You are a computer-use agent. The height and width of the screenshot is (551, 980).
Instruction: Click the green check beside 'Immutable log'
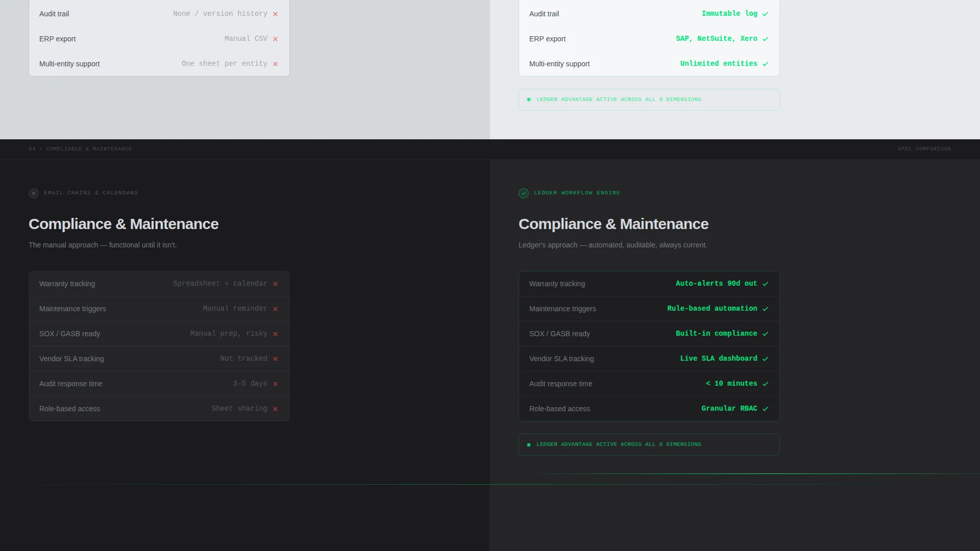765,14
